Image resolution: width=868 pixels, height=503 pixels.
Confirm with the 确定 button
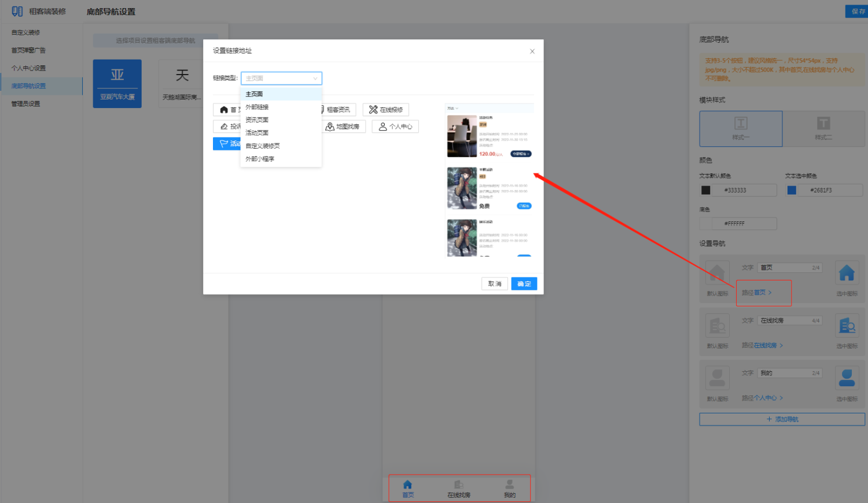[x=524, y=284]
